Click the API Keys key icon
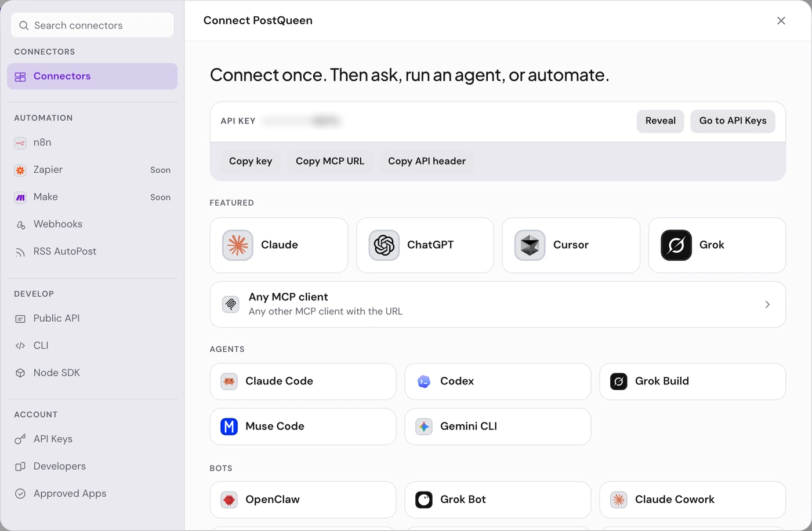The image size is (812, 531). (x=20, y=439)
